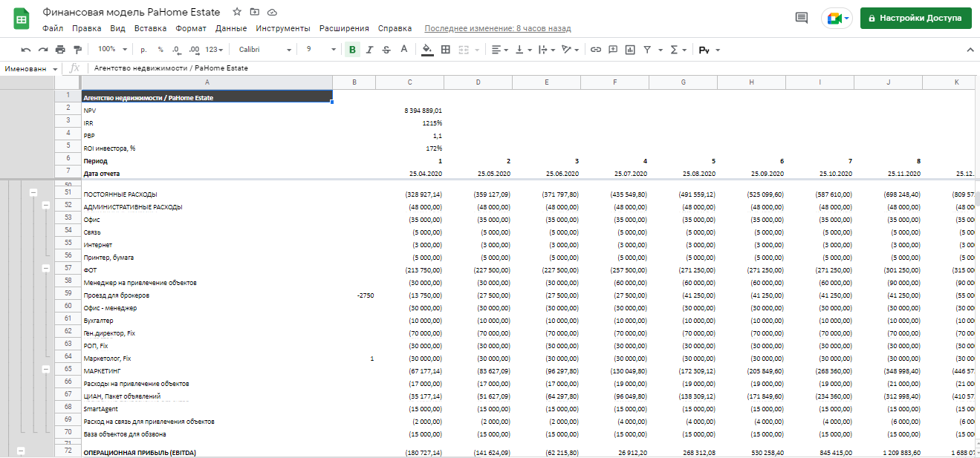Click the Redo arrow icon

(43, 50)
